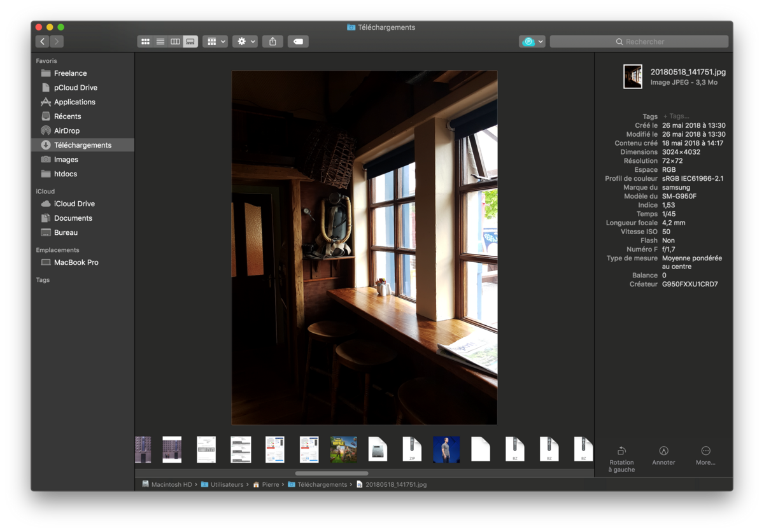The width and height of the screenshot is (764, 532).
Task: Select Téléchargements in the sidebar
Action: (83, 145)
